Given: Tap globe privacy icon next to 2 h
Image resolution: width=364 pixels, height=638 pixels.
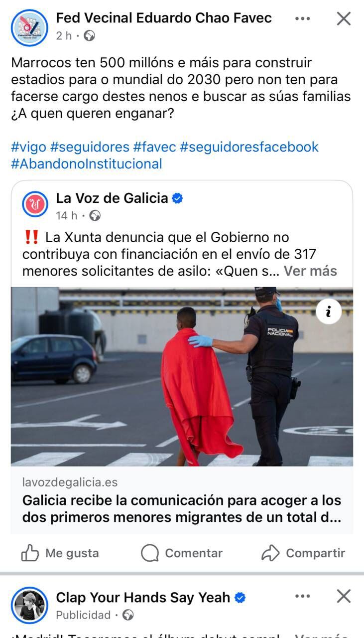Looking at the screenshot, I should pyautogui.click(x=89, y=36).
